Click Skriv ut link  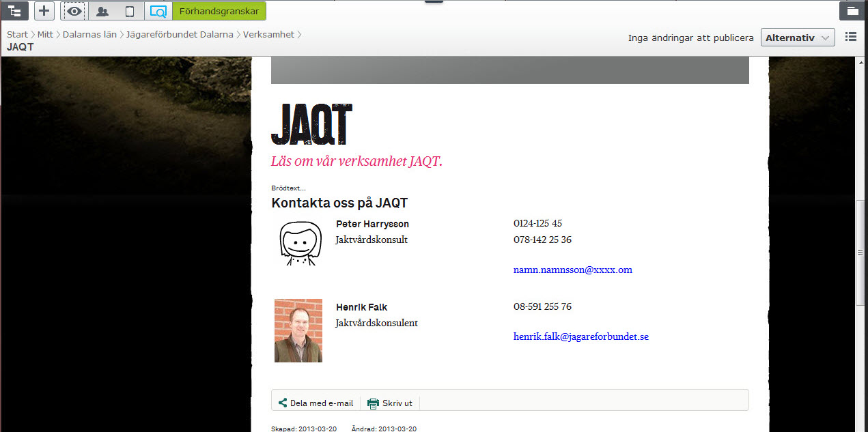pos(397,403)
